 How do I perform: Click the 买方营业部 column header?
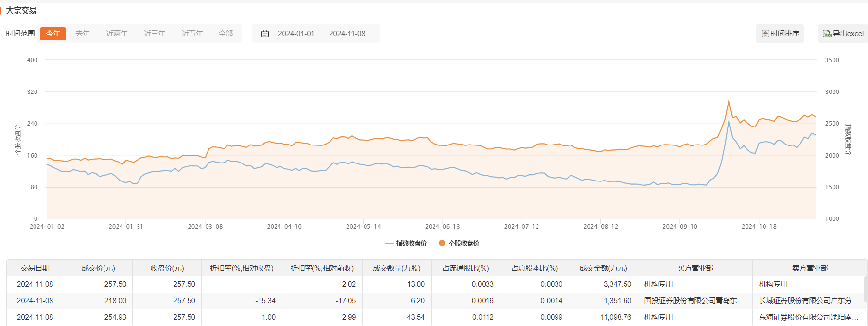pos(695,268)
